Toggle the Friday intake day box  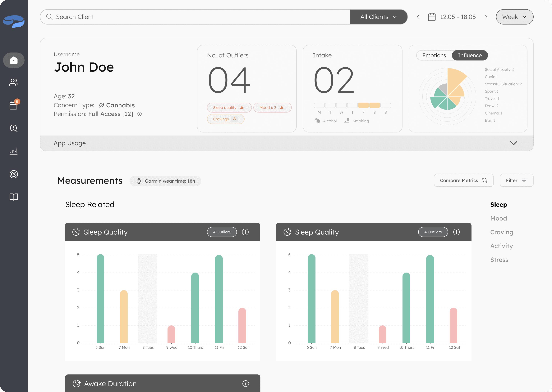coord(363,105)
